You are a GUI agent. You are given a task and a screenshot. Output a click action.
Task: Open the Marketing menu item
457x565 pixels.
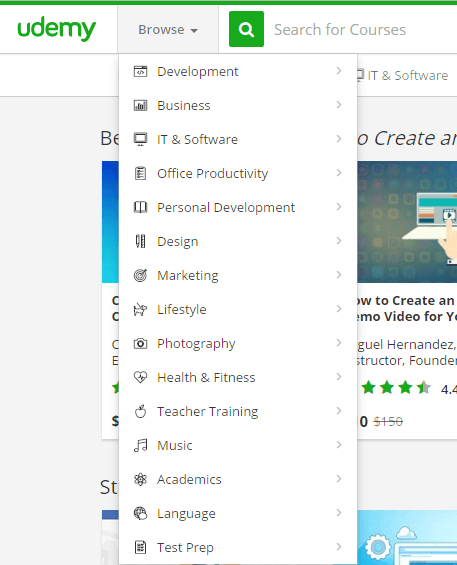coord(238,275)
